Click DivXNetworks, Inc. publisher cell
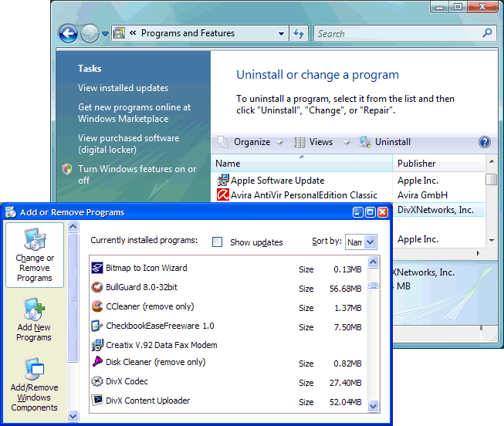Viewport: 504px width, 426px height. 435,210
